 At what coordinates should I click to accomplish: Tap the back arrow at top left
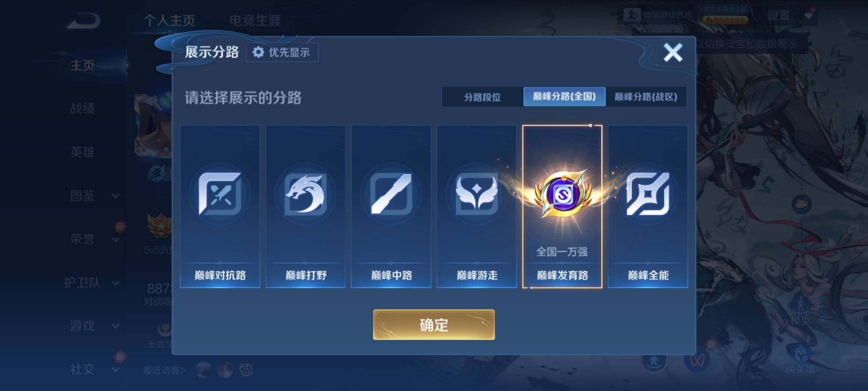point(84,21)
